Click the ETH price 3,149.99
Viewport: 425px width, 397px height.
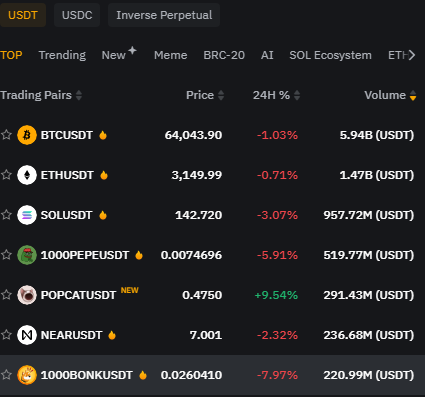tap(197, 175)
